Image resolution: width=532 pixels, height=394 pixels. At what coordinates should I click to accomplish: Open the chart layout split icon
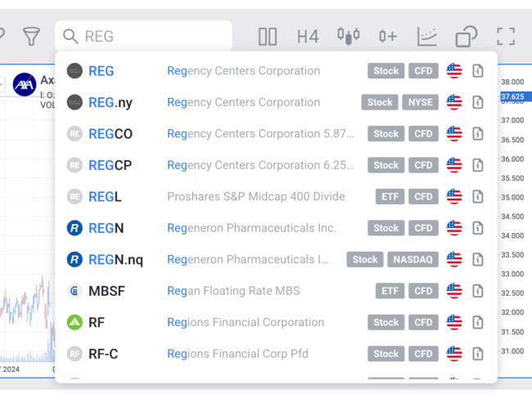point(268,36)
